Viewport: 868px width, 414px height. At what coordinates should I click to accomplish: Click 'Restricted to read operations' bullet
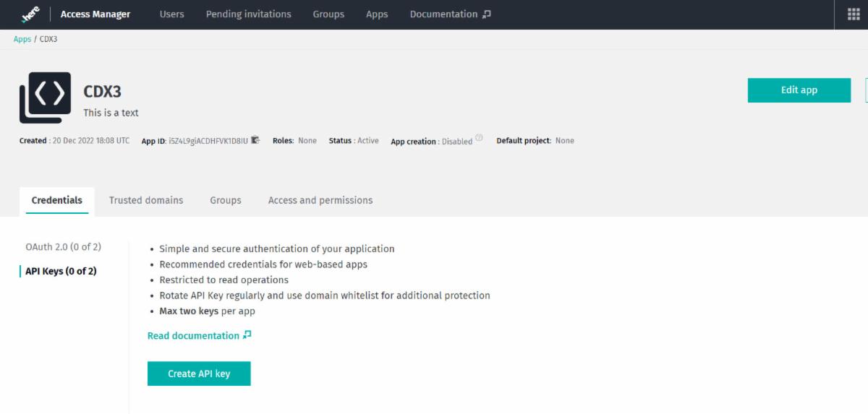[x=224, y=280]
